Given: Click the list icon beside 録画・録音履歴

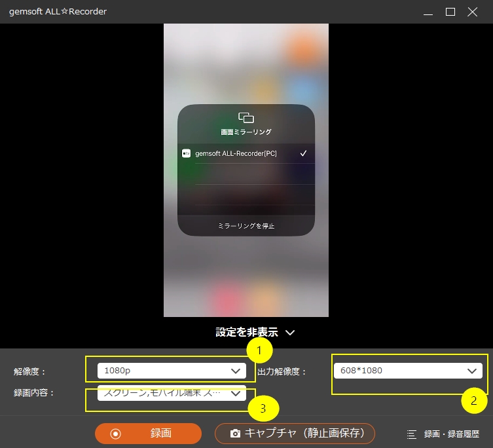Looking at the screenshot, I should [412, 434].
